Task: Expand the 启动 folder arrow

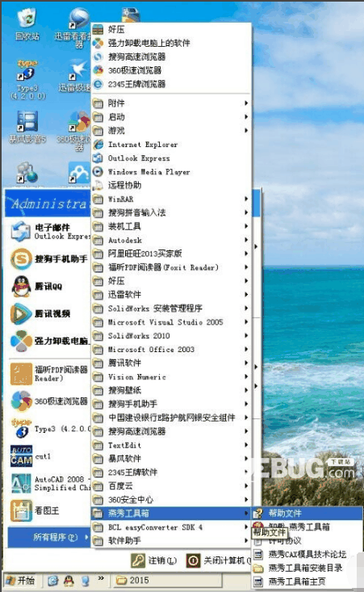Action: 246,116
